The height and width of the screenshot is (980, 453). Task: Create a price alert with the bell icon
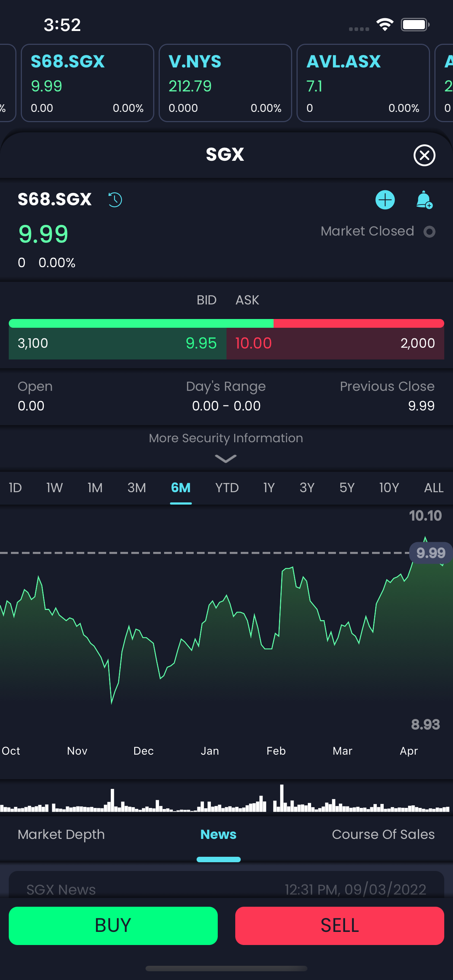(424, 200)
